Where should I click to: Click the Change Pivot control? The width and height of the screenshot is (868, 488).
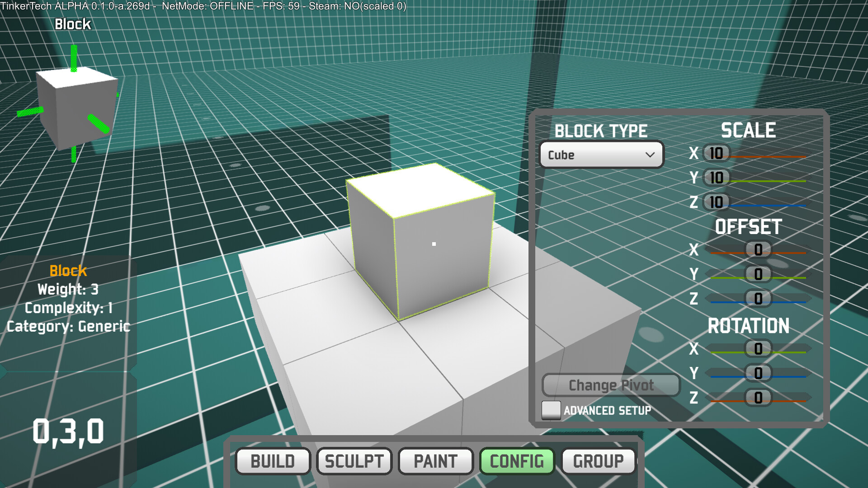tap(611, 385)
